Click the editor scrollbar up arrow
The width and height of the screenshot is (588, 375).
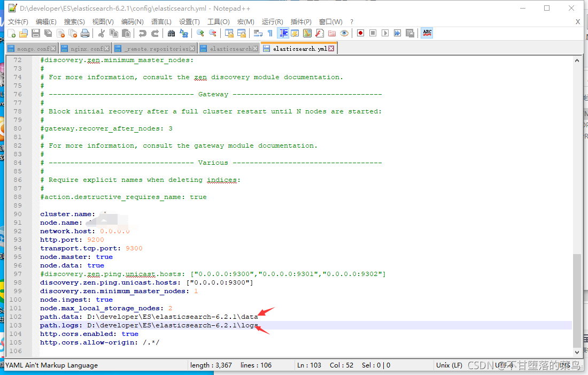[577, 60]
